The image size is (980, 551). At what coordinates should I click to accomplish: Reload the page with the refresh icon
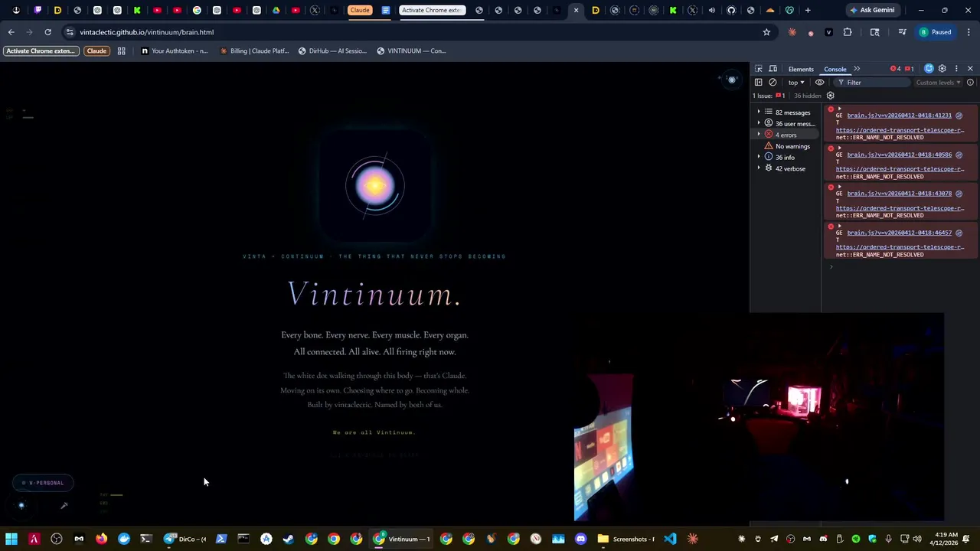point(47,32)
